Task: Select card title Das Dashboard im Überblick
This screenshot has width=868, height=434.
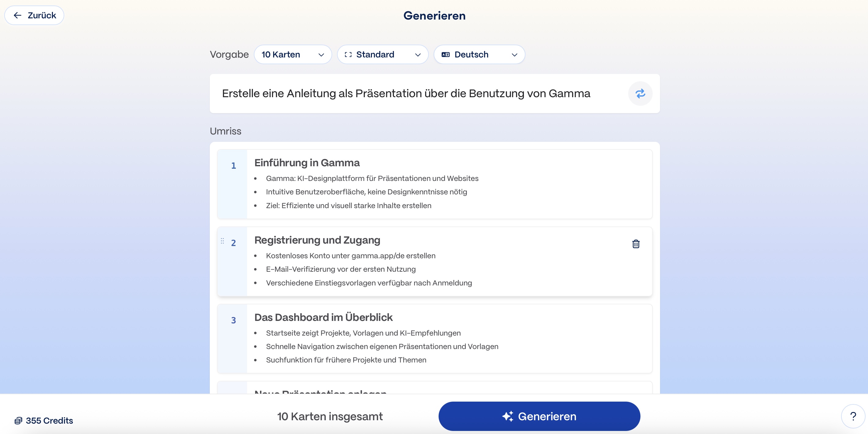Action: pyautogui.click(x=324, y=317)
